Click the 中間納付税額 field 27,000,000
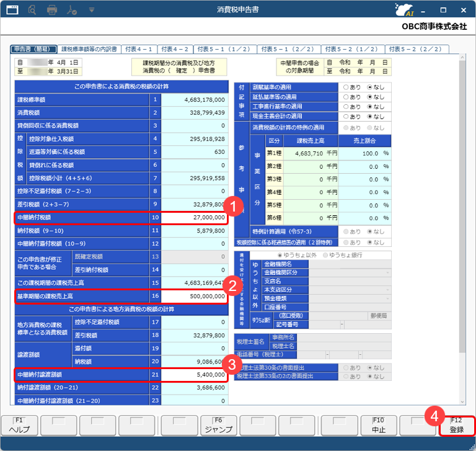This screenshot has height=451, width=476. pyautogui.click(x=194, y=218)
